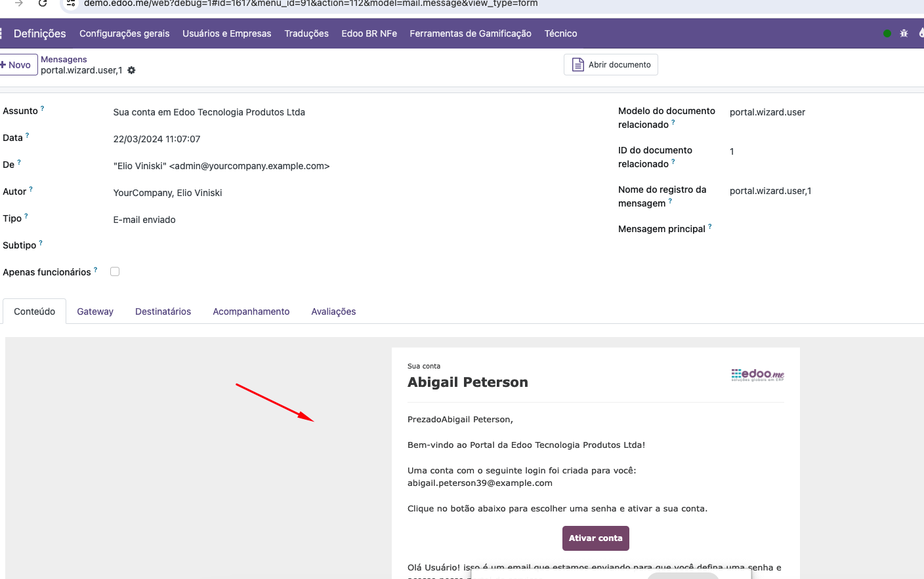Show help tooltip for Data
The height and width of the screenshot is (579, 924).
[x=27, y=135]
